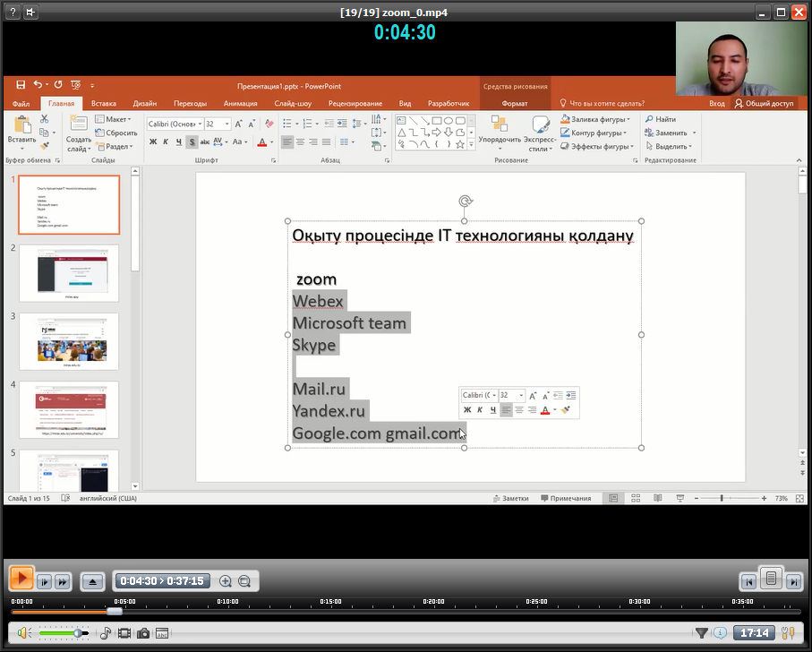The height and width of the screenshot is (652, 812).
Task: Open the Файл tab
Action: [21, 104]
